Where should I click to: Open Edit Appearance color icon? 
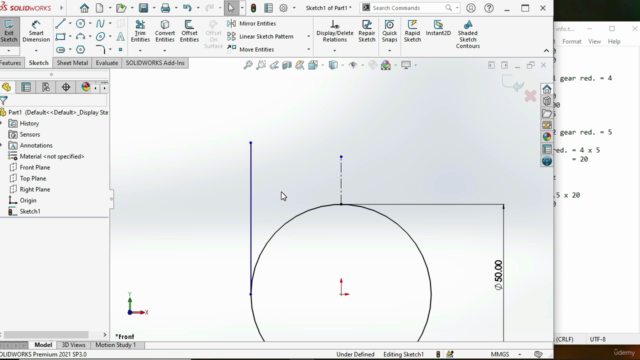click(x=386, y=65)
